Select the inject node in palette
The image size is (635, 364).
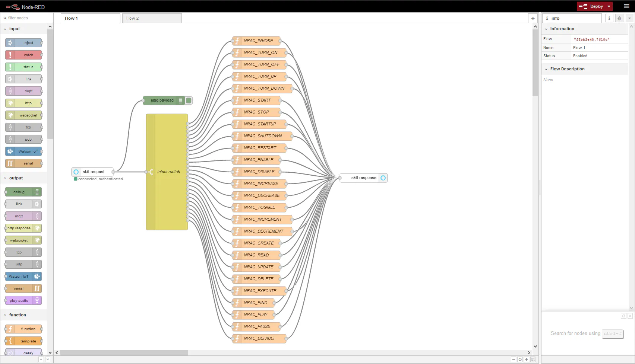point(23,43)
